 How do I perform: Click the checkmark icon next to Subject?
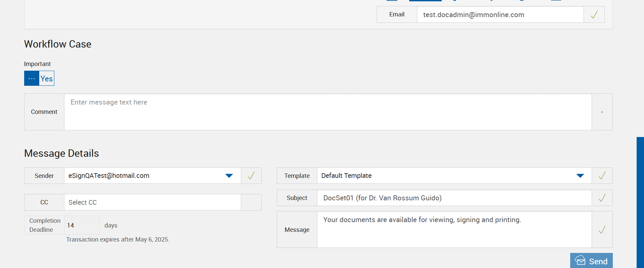tap(602, 198)
